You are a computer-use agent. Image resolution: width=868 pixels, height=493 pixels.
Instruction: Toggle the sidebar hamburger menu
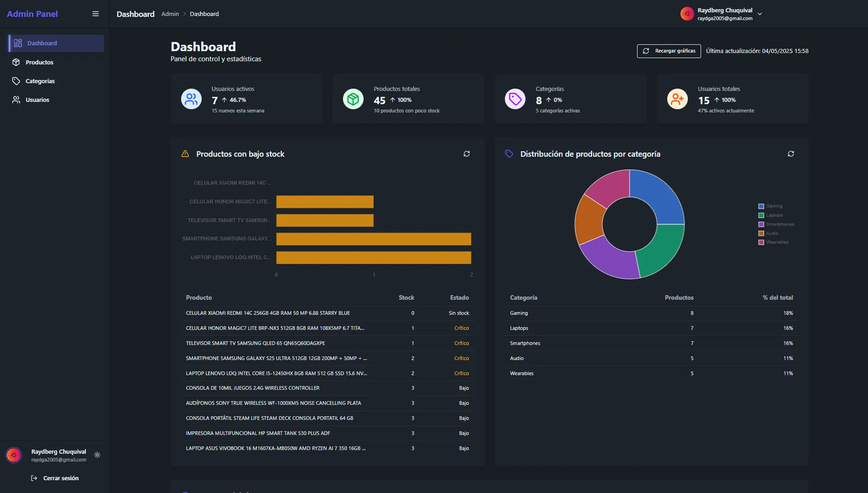pyautogui.click(x=96, y=14)
